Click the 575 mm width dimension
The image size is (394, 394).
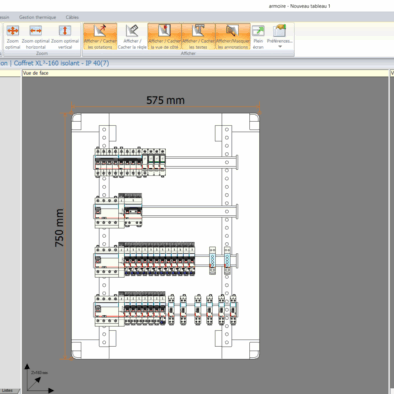165,100
